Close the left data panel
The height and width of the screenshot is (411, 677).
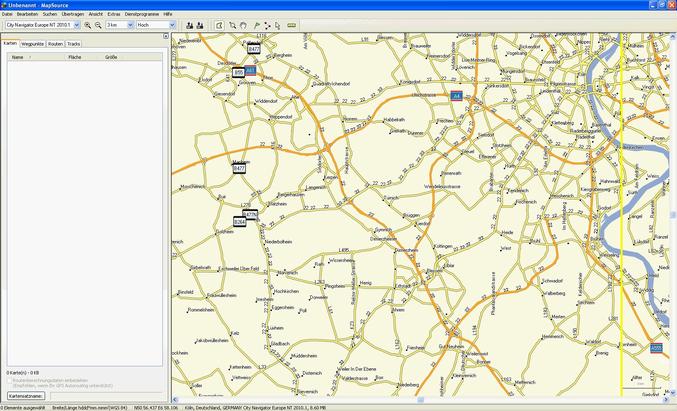(x=165, y=36)
